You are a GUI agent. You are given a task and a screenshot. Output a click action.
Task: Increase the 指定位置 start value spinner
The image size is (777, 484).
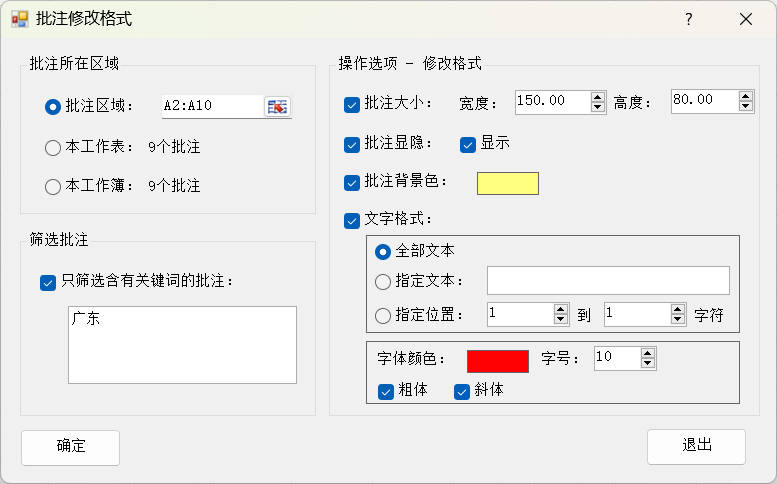[x=561, y=309]
